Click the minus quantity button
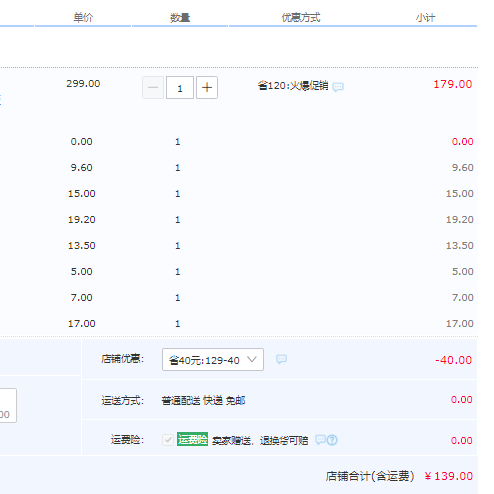The height and width of the screenshot is (494, 494). 153,88
